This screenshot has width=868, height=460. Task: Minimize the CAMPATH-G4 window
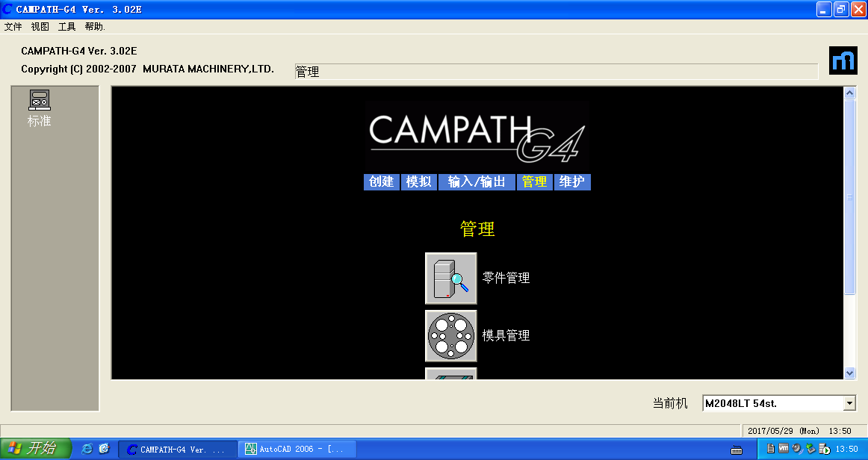click(x=824, y=10)
